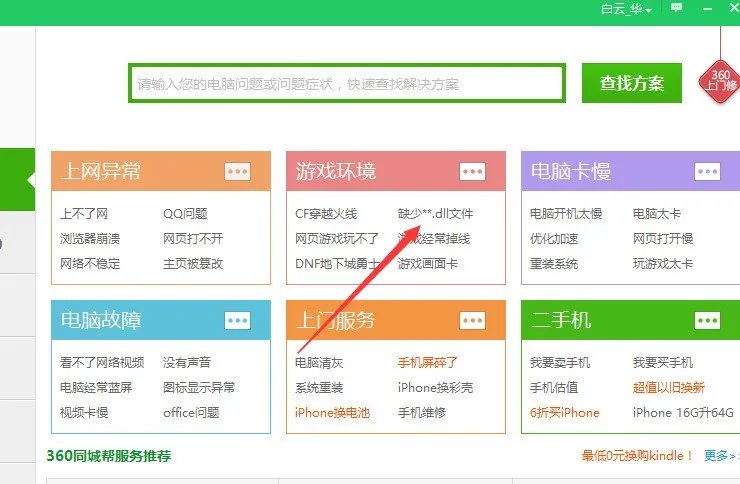
Task: Minimize the window from title bar
Action: coord(707,8)
